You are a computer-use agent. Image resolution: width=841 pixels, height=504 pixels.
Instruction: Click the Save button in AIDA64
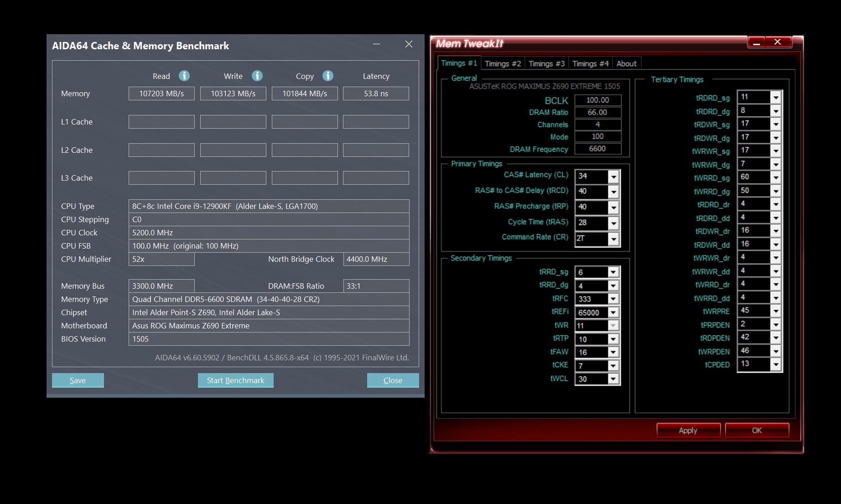click(x=78, y=380)
